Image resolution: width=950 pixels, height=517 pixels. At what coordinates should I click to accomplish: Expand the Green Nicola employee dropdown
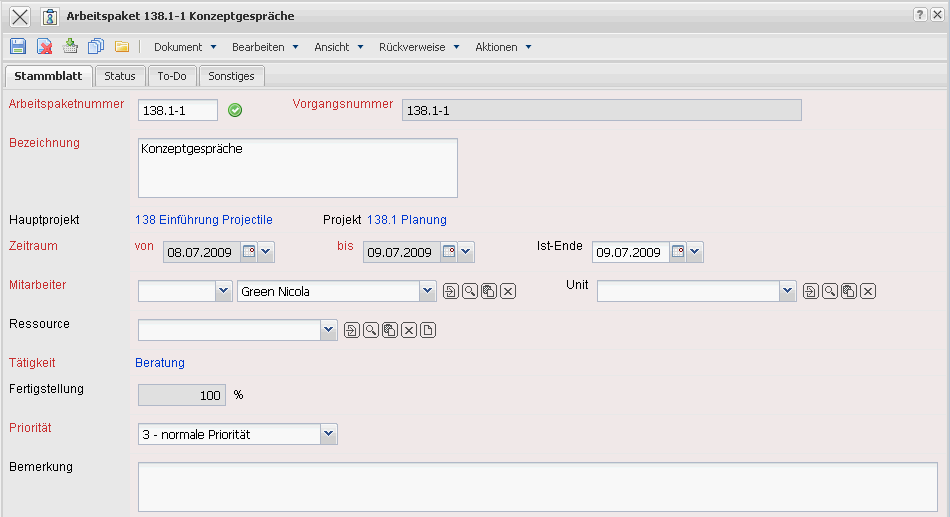coord(427,291)
